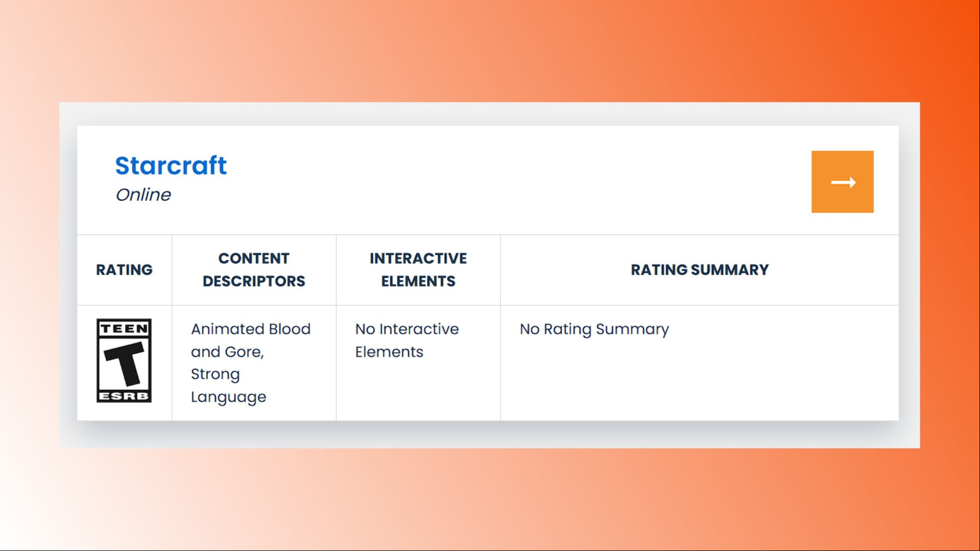
Task: Select the Animated Blood and Gore text
Action: 250,340
